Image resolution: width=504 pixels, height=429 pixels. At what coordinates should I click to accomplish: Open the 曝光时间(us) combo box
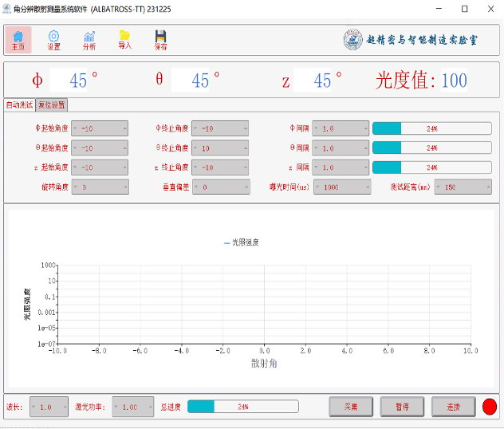pos(342,187)
